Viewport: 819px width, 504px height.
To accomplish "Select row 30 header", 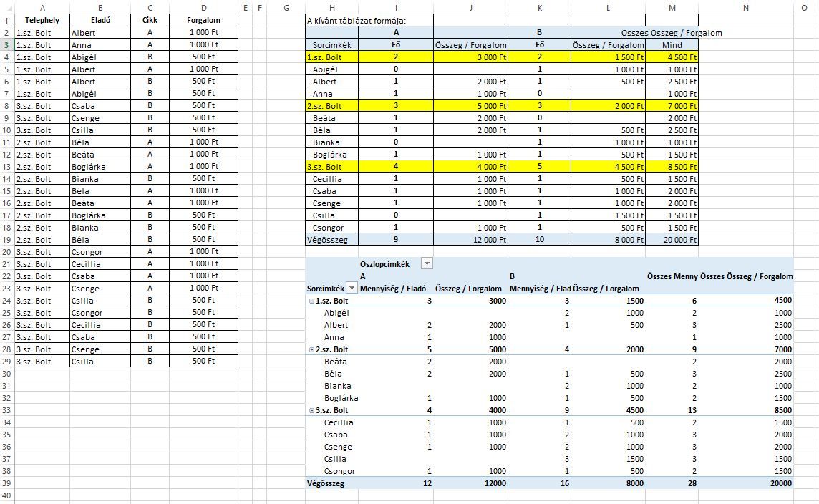I will click(6, 374).
